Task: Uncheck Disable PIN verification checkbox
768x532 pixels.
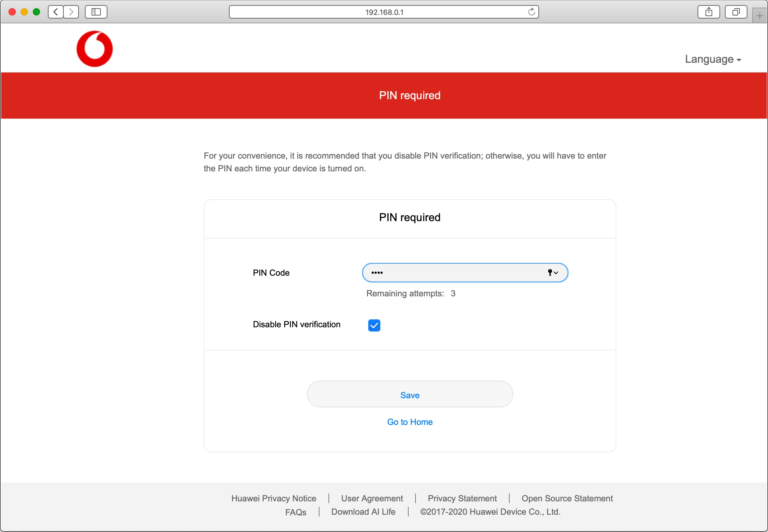Action: [x=374, y=325]
